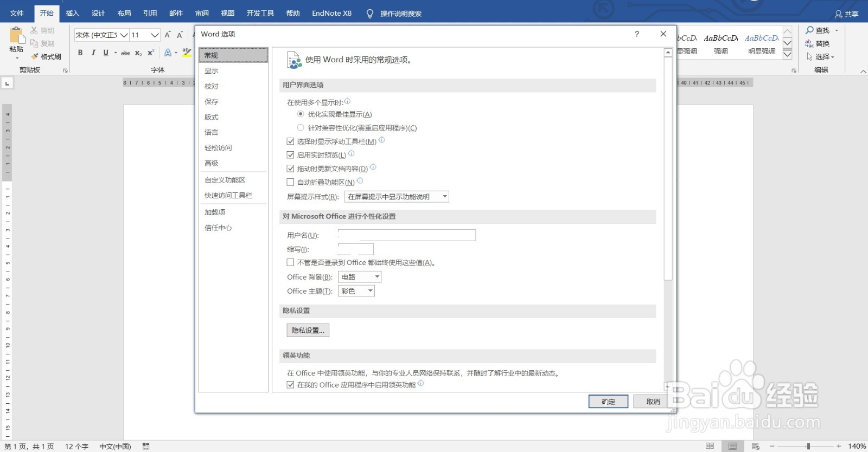The width and height of the screenshot is (868, 452).
Task: Click the dialog vertical scrollbar thumb
Action: 668,169
